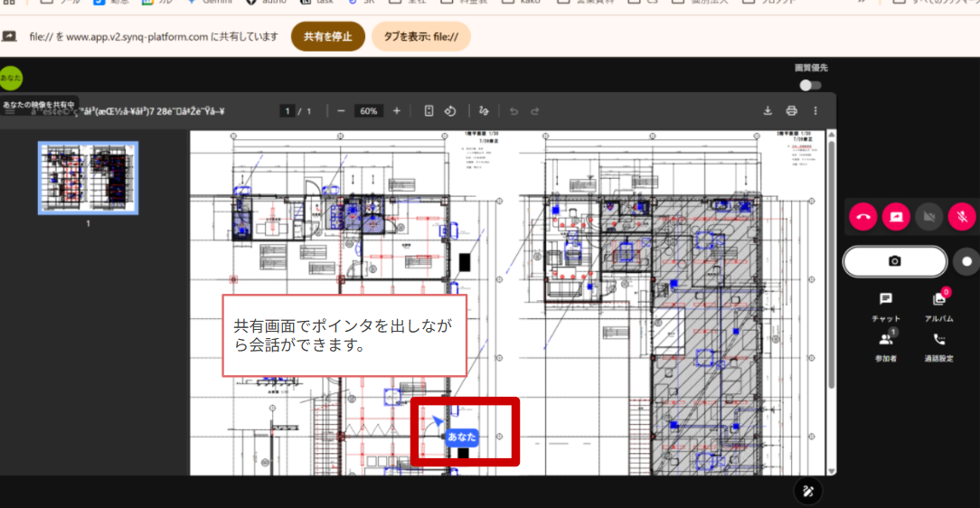Open the 参加者 list

(x=886, y=346)
